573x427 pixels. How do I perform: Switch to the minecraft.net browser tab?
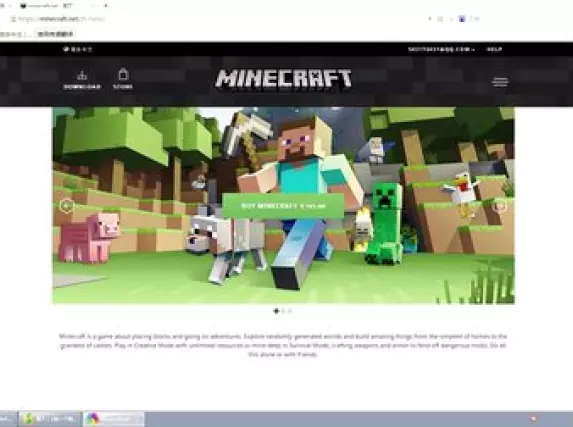click(x=46, y=5)
